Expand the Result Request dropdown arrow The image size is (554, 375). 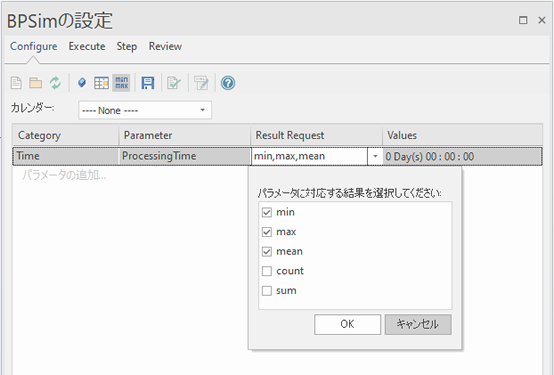click(375, 156)
